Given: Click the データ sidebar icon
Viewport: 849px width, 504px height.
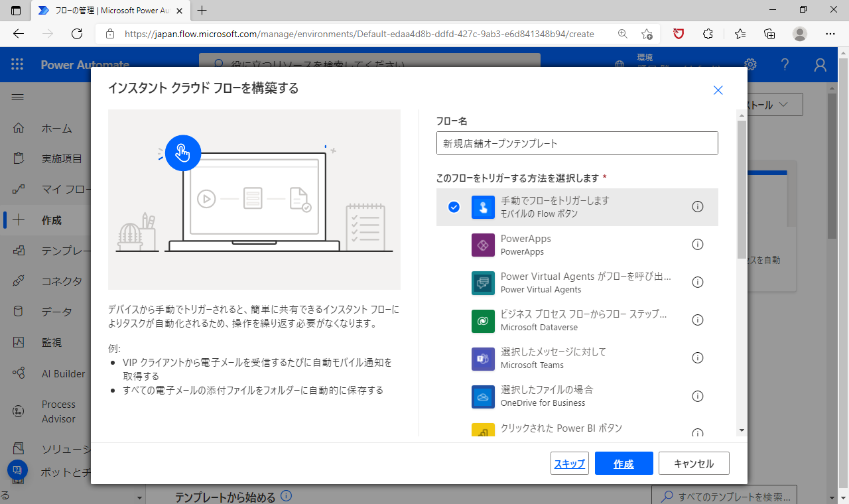Looking at the screenshot, I should pos(19,312).
